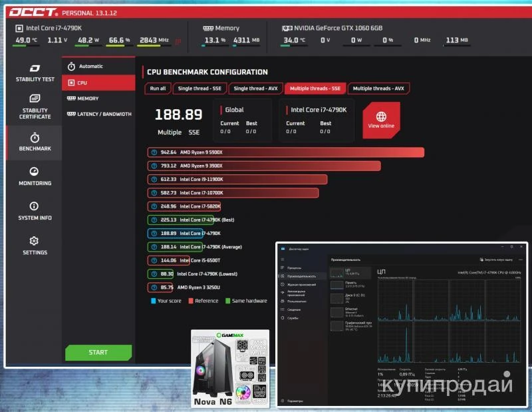
Task: Go to the Monitoring section
Action: click(x=35, y=176)
